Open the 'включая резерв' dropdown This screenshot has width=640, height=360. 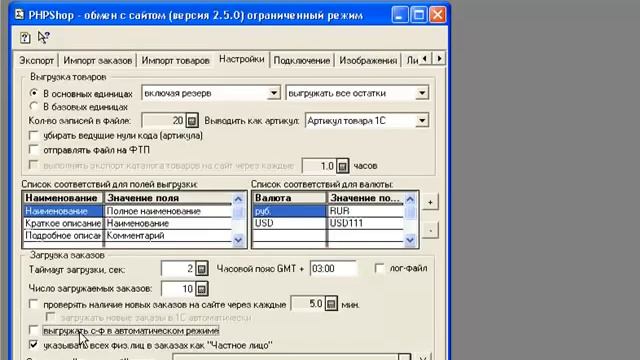click(x=274, y=93)
